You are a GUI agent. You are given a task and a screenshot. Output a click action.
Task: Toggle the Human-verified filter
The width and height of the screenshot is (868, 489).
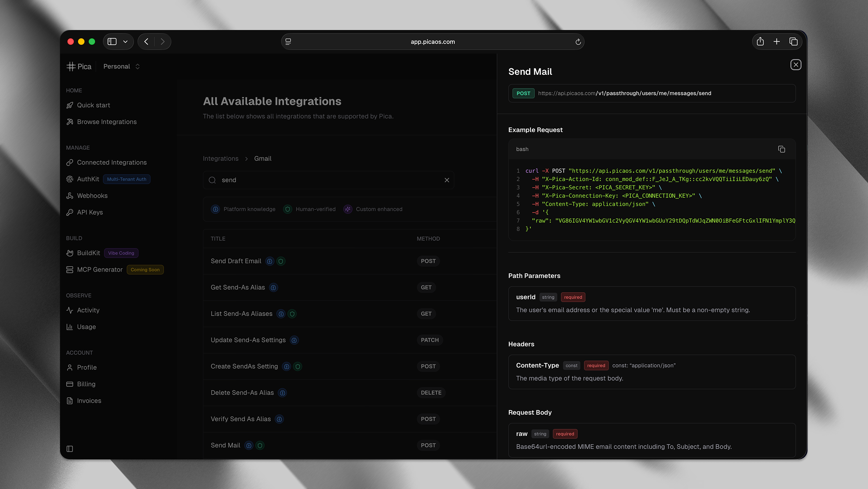310,209
